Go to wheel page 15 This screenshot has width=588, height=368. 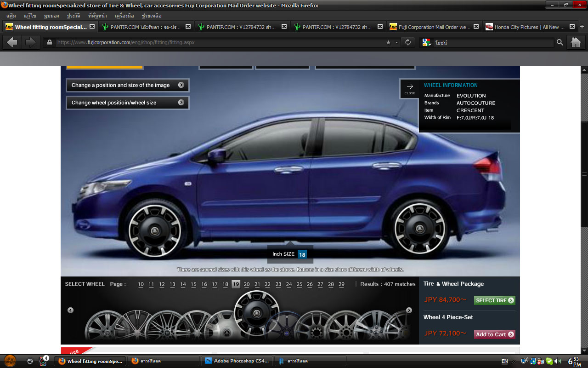coord(193,284)
